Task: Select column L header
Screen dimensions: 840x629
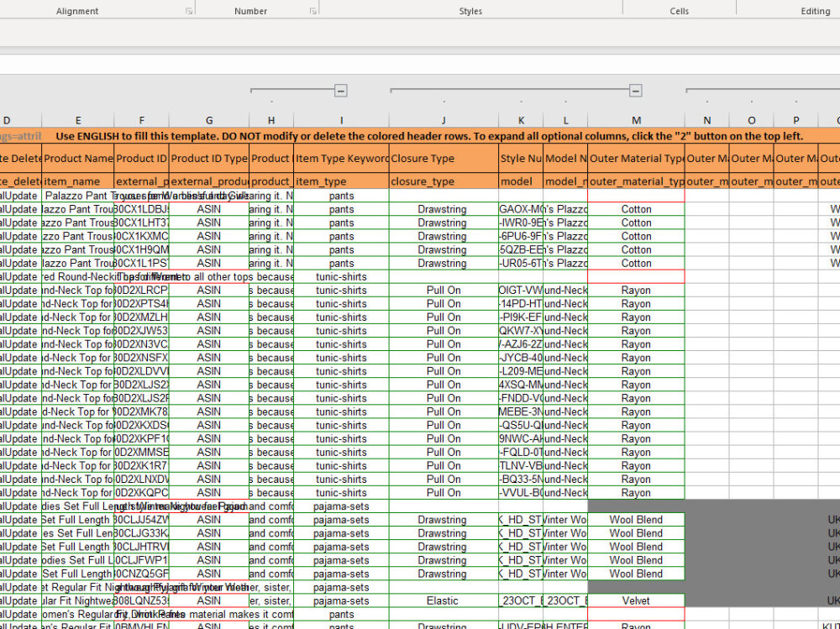Action: pyautogui.click(x=565, y=121)
